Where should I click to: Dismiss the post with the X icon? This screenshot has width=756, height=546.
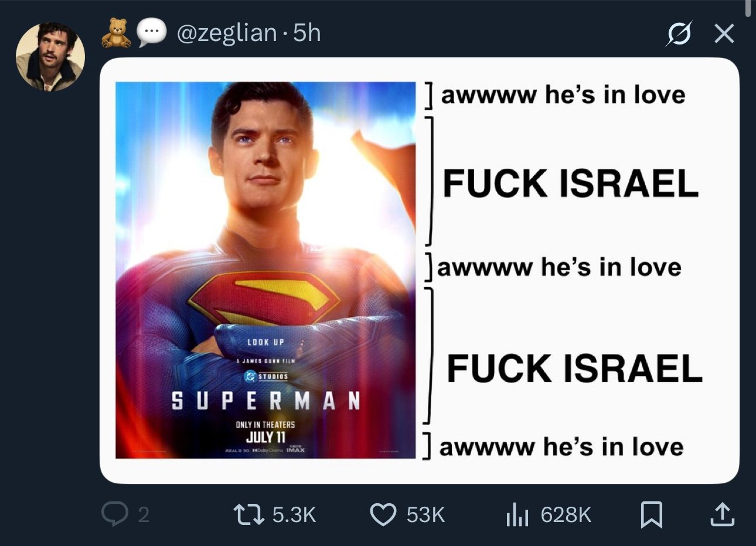click(x=724, y=33)
